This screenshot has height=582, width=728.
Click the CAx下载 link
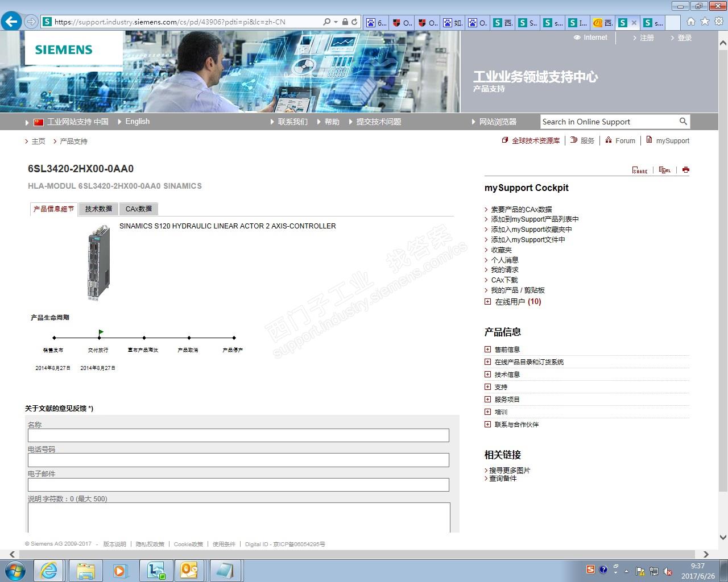[x=504, y=280]
